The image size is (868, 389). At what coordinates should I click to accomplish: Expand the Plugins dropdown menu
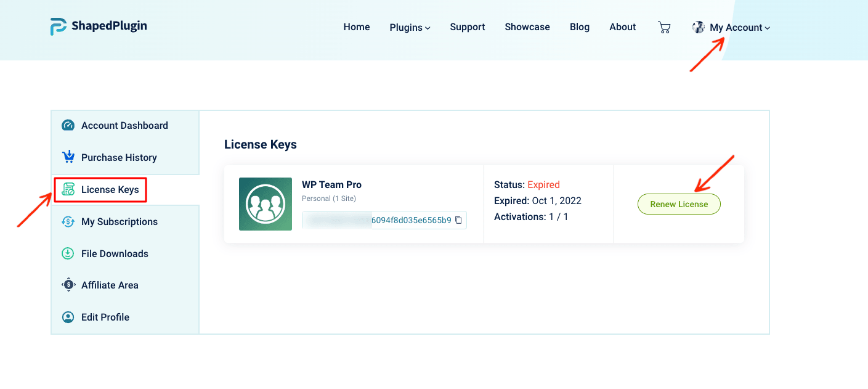(x=410, y=27)
